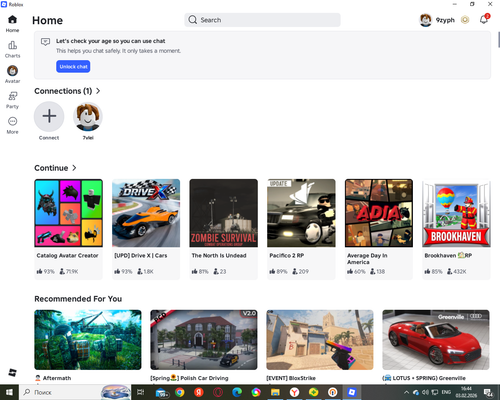Show hidden system tray icons
This screenshot has width=500, height=400.
click(x=406, y=392)
